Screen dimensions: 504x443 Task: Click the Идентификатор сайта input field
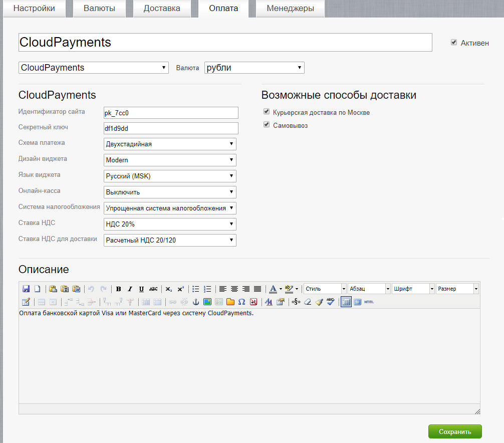coord(171,113)
